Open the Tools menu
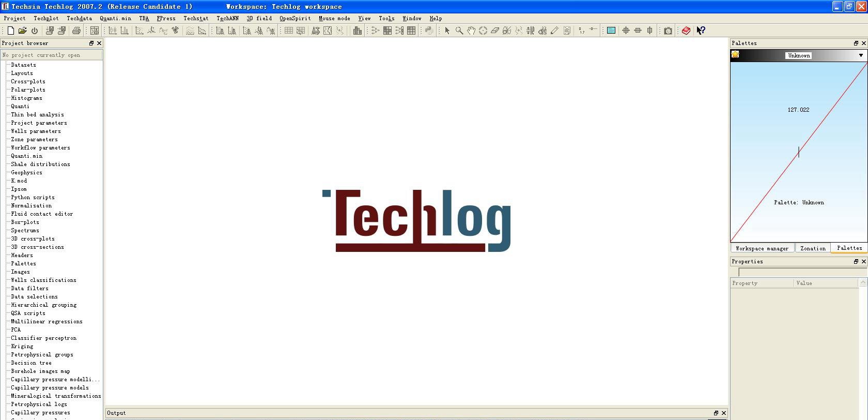The image size is (868, 420). pos(386,18)
